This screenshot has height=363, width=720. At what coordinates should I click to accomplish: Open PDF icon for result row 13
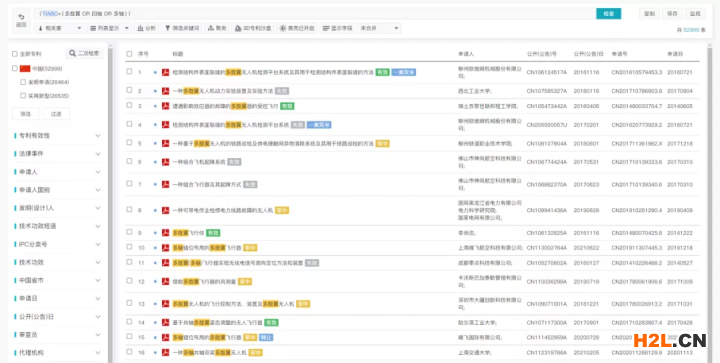click(x=166, y=304)
